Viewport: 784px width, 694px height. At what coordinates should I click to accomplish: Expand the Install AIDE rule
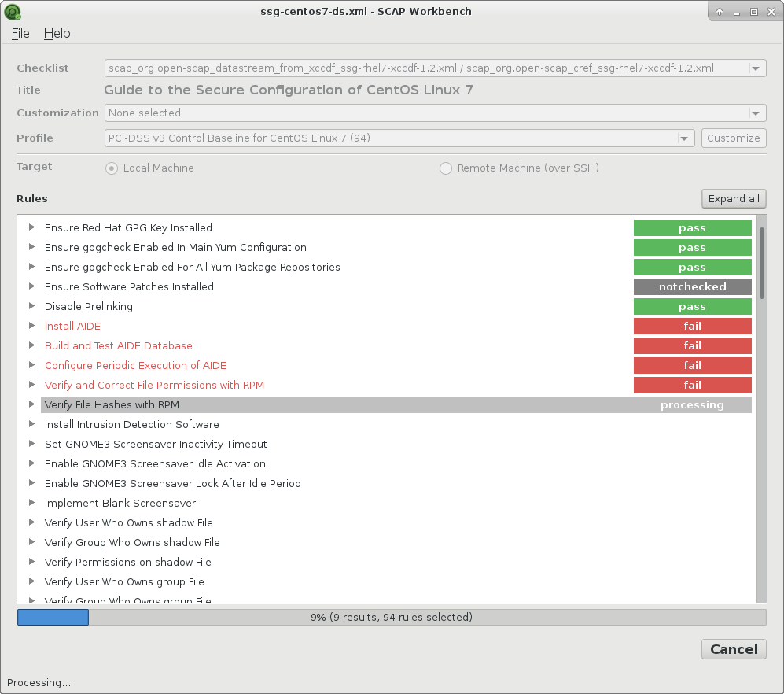click(x=32, y=326)
